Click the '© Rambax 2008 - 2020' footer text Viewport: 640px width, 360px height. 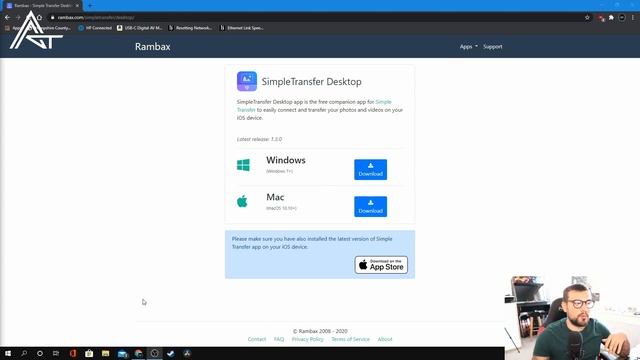(320, 331)
